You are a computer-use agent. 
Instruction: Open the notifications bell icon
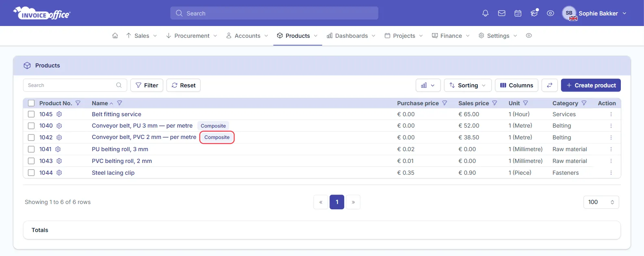tap(485, 13)
